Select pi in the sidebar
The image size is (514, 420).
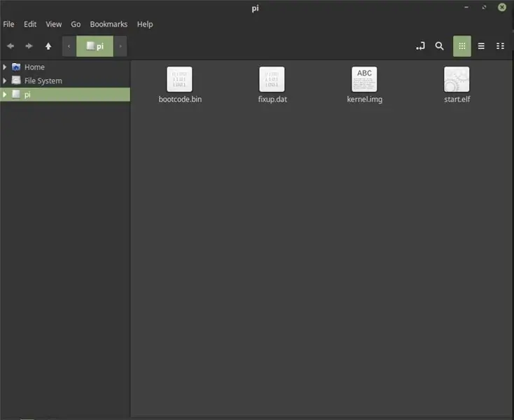tap(65, 94)
